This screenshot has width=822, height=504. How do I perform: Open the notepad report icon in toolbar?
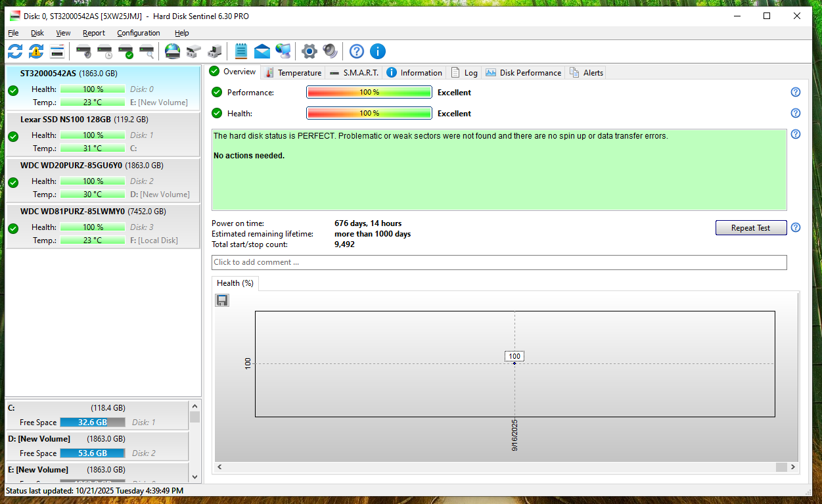[241, 51]
